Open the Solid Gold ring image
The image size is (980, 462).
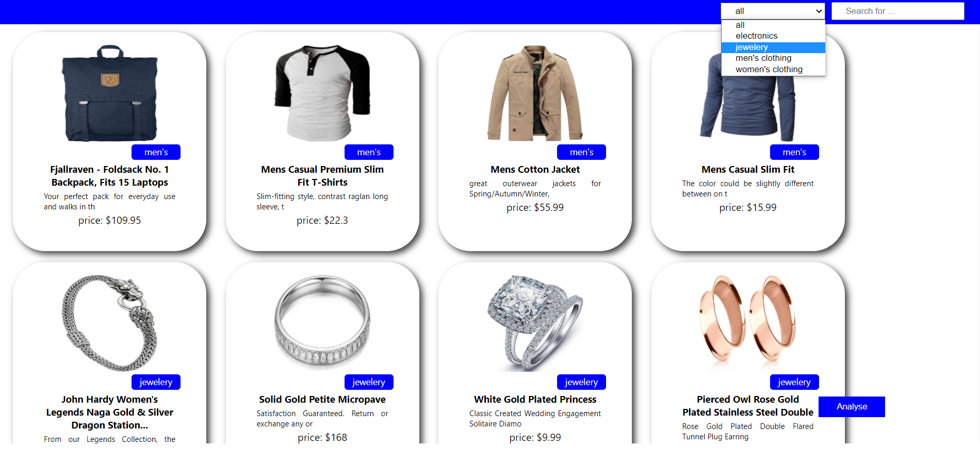click(322, 323)
